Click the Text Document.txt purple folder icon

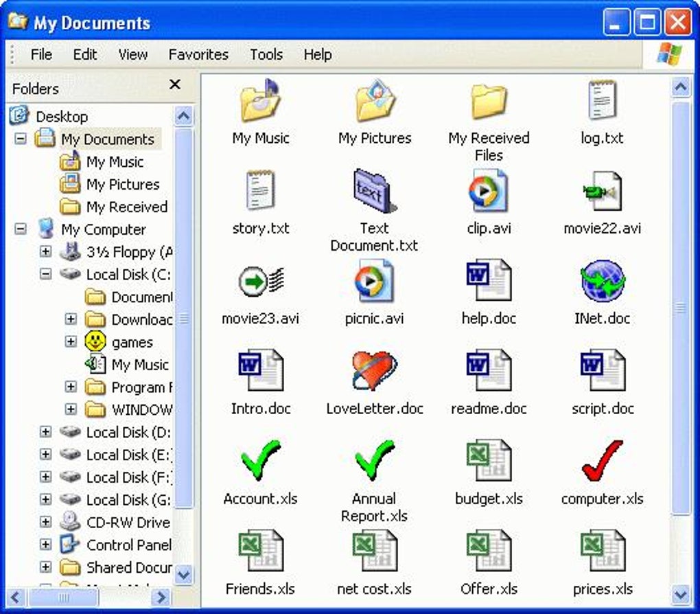pyautogui.click(x=374, y=191)
